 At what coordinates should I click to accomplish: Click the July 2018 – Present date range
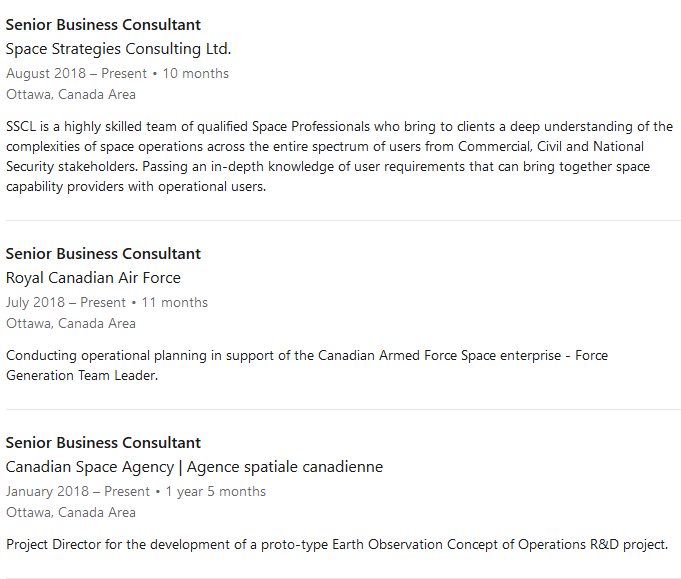(x=66, y=302)
